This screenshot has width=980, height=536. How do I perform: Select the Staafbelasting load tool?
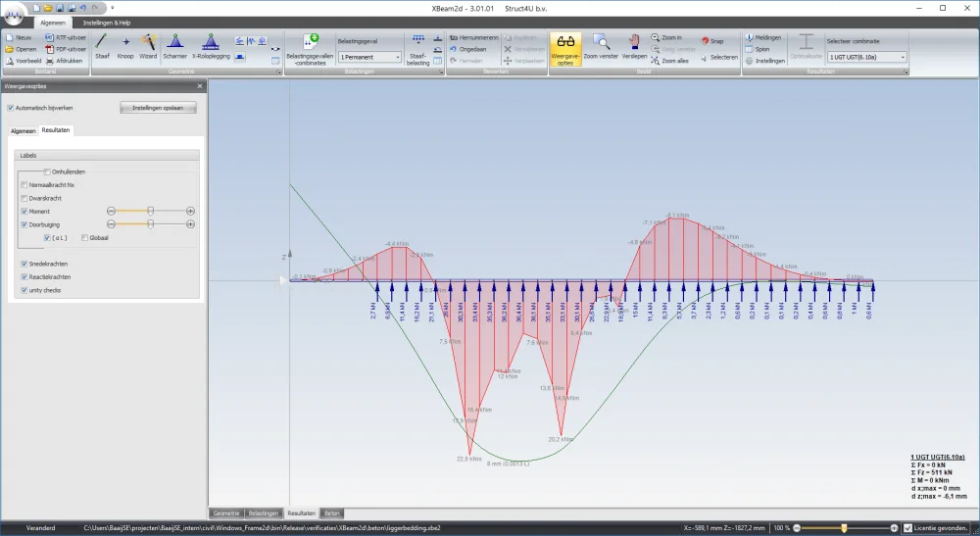coord(417,50)
